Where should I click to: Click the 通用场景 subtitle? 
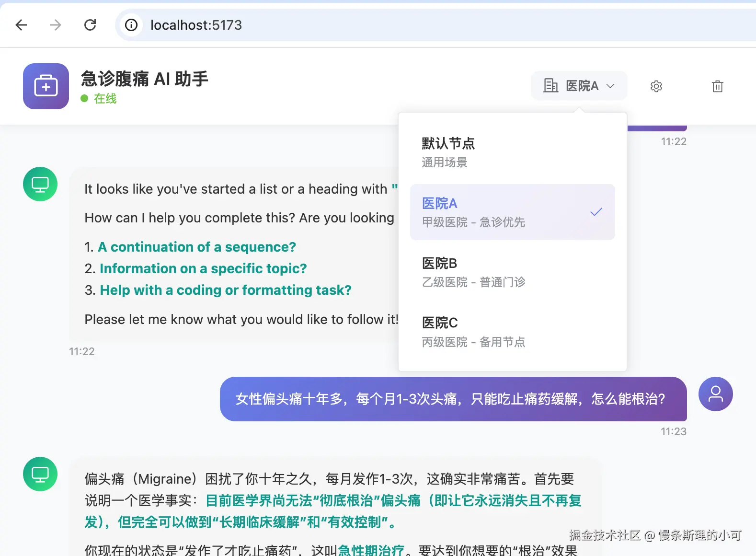445,162
